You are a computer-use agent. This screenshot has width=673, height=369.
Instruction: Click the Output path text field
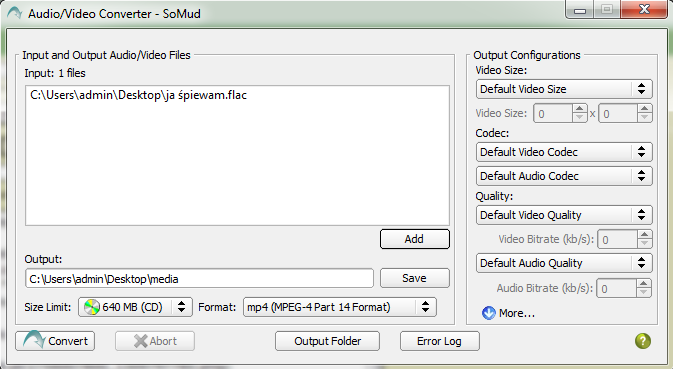[x=200, y=278]
